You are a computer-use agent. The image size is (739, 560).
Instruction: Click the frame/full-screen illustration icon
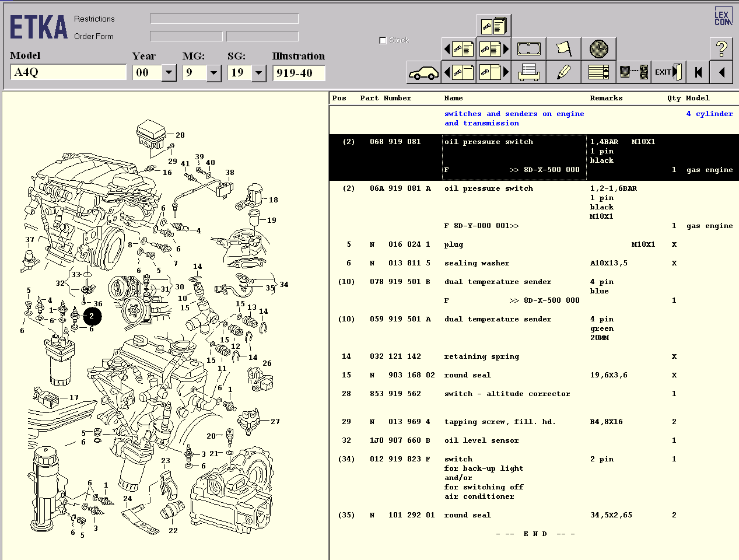pos(528,49)
